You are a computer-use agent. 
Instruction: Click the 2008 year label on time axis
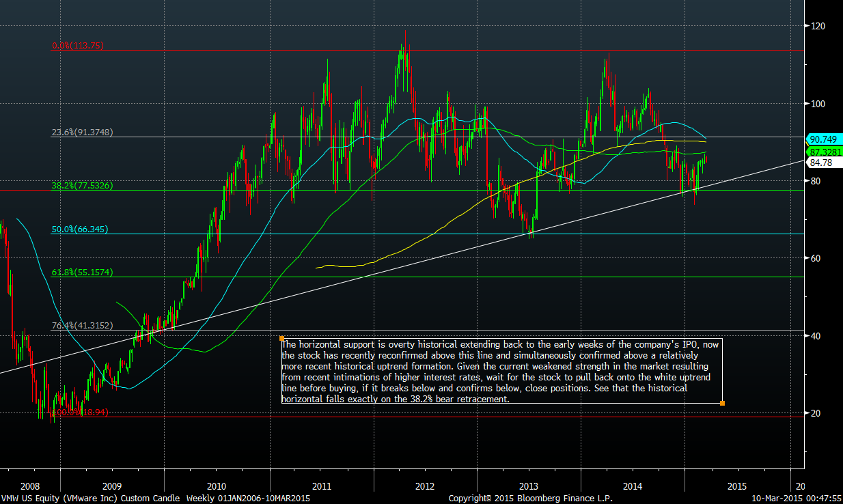coord(30,487)
